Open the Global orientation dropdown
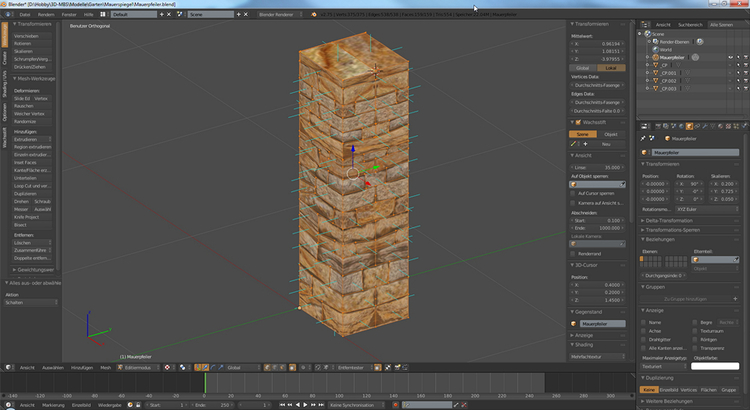 pyautogui.click(x=243, y=367)
